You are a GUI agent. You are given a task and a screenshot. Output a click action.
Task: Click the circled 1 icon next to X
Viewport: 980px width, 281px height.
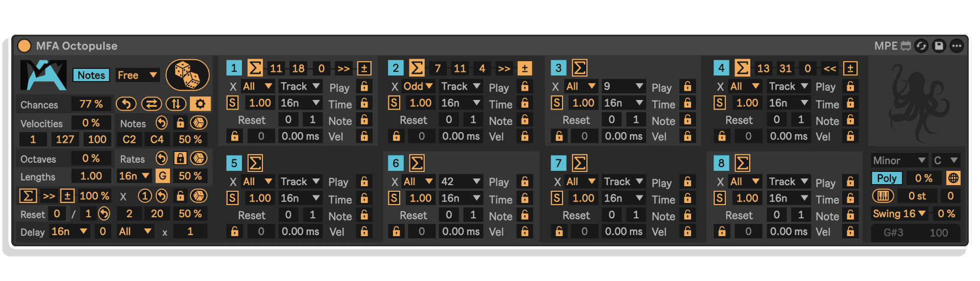[x=145, y=196]
